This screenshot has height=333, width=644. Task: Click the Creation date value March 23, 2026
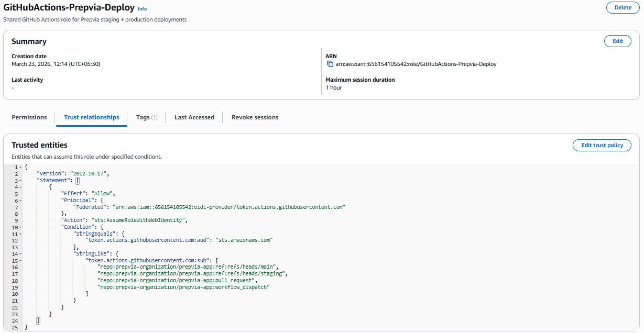click(56, 64)
